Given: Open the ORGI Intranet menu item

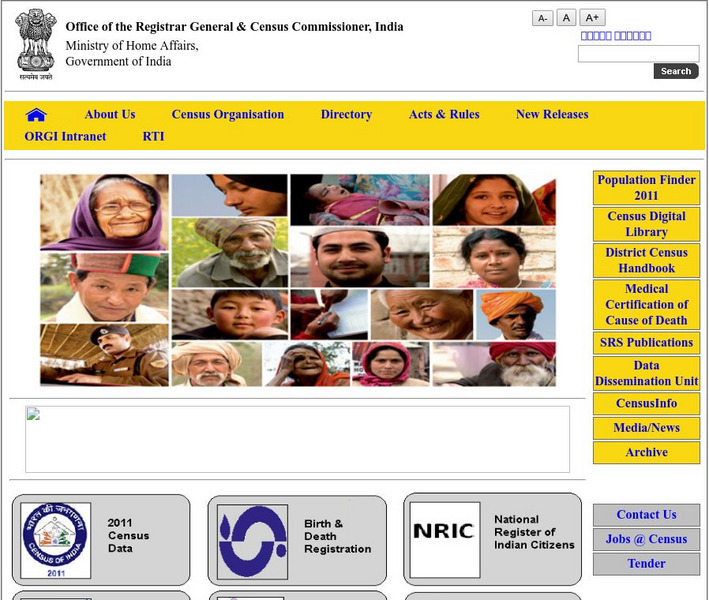Looking at the screenshot, I should [65, 137].
